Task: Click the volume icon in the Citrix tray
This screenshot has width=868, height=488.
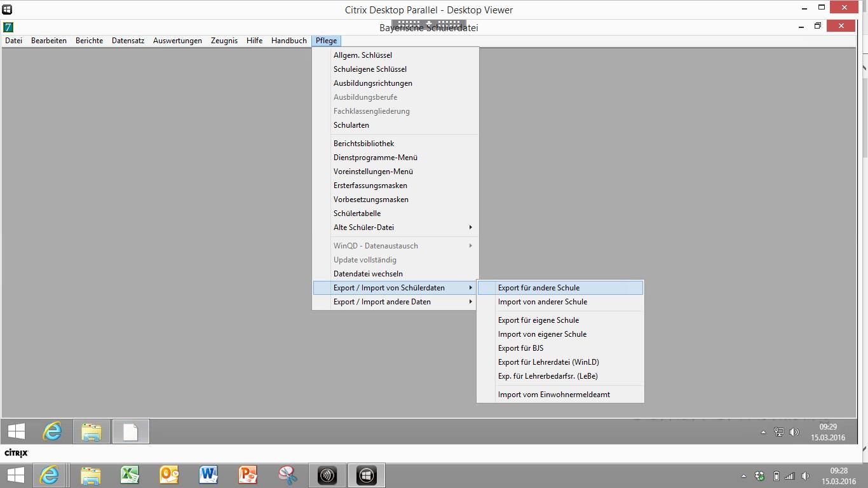Action: tap(794, 432)
